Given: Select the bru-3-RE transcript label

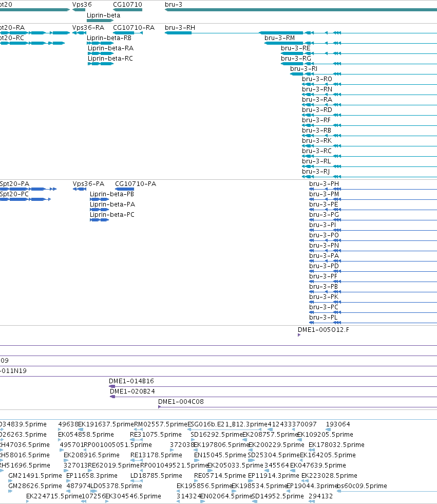Looking at the screenshot, I should [296, 48].
